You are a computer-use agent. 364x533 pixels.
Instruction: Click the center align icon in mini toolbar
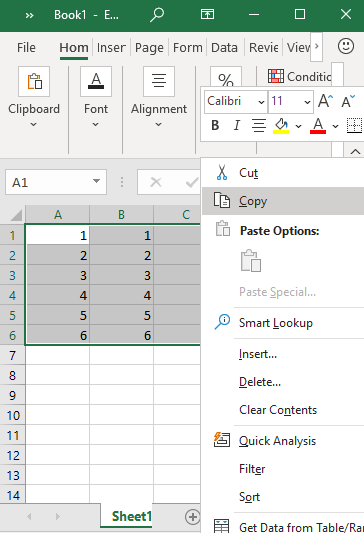[x=259, y=125]
